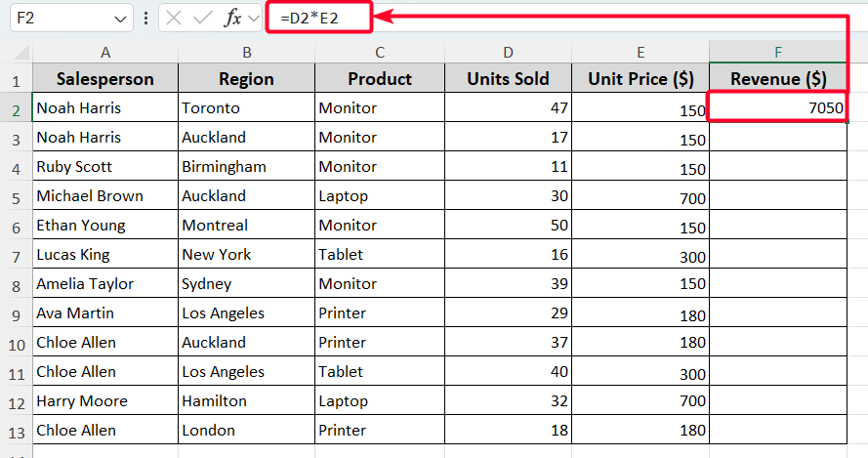This screenshot has width=868, height=458.
Task: Click the Salesperson header cell
Action: tap(105, 79)
